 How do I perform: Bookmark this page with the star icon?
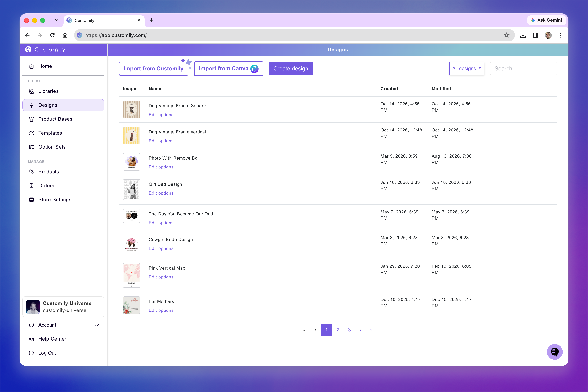506,35
